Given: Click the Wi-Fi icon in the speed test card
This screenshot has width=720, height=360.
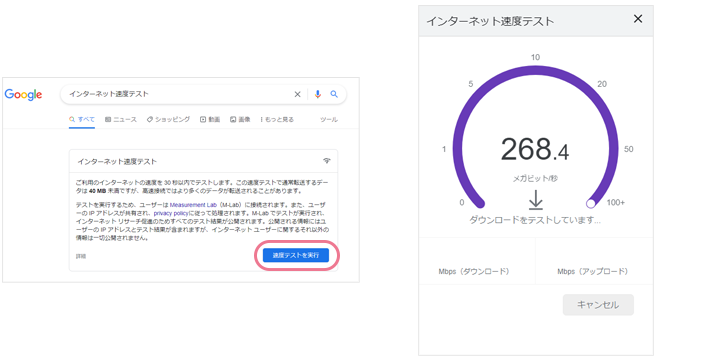Looking at the screenshot, I should 327,161.
